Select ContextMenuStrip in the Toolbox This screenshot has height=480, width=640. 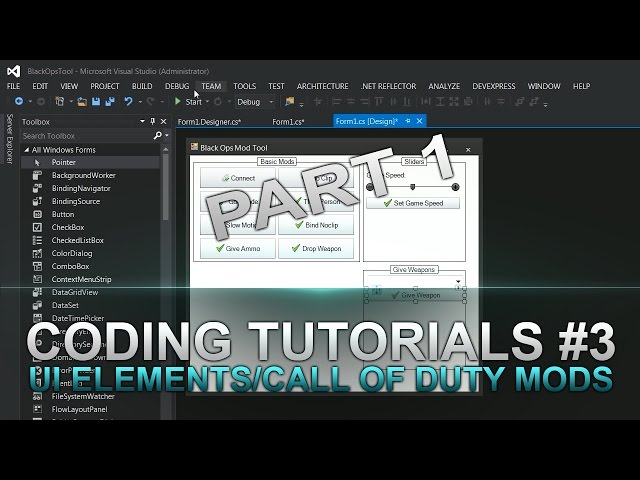pyautogui.click(x=90, y=279)
